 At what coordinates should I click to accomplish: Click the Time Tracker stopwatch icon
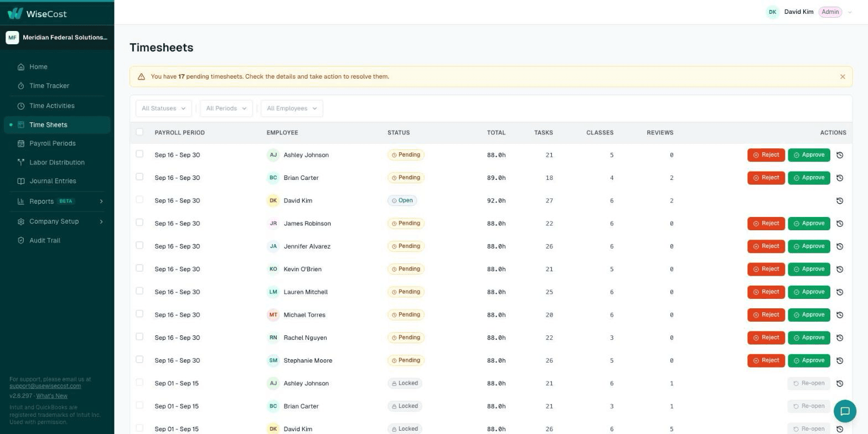click(20, 86)
